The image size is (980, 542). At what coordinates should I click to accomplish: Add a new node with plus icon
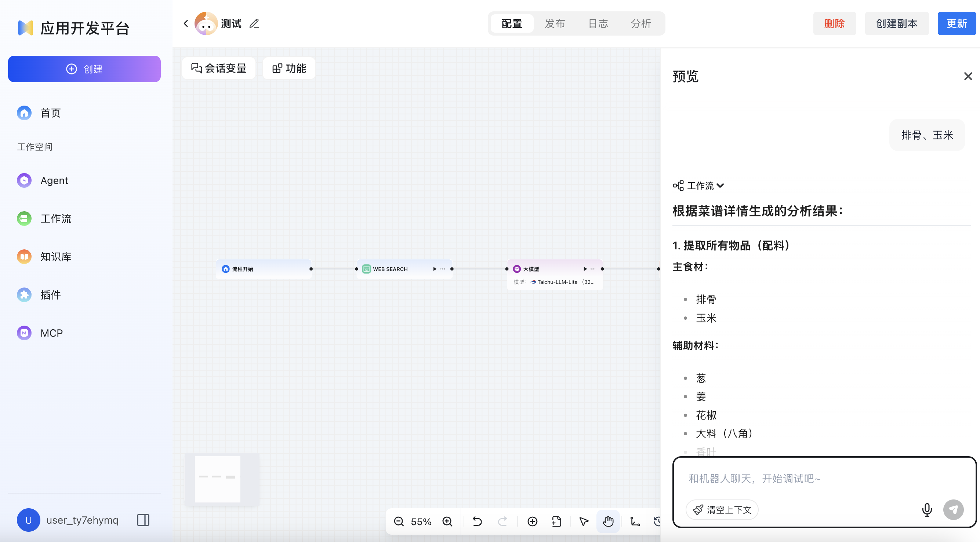(x=532, y=521)
